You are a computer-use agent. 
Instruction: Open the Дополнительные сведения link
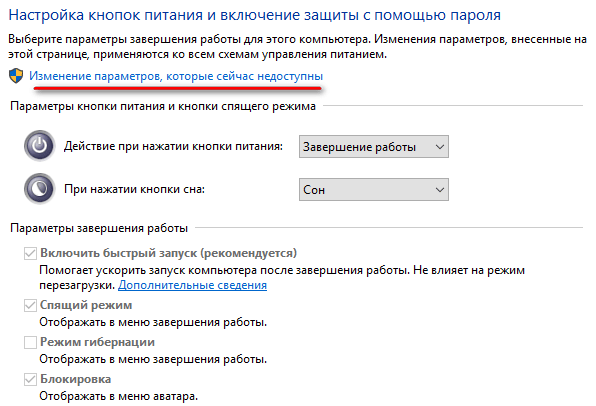point(192,285)
